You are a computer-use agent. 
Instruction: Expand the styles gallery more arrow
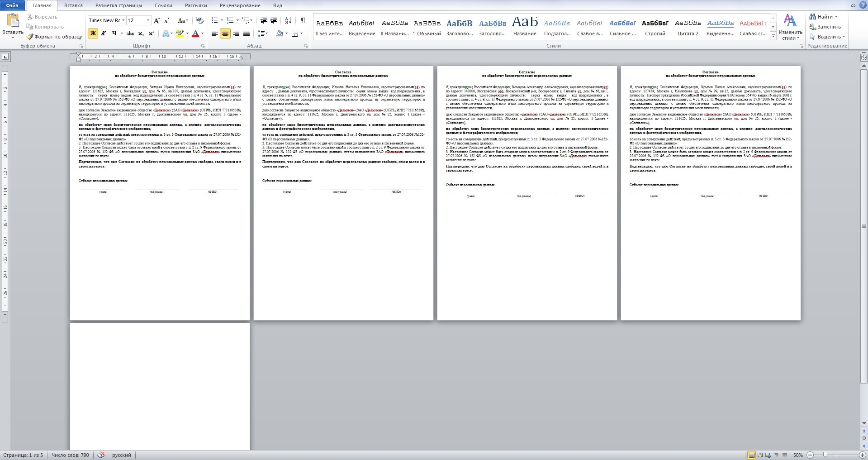tap(773, 36)
